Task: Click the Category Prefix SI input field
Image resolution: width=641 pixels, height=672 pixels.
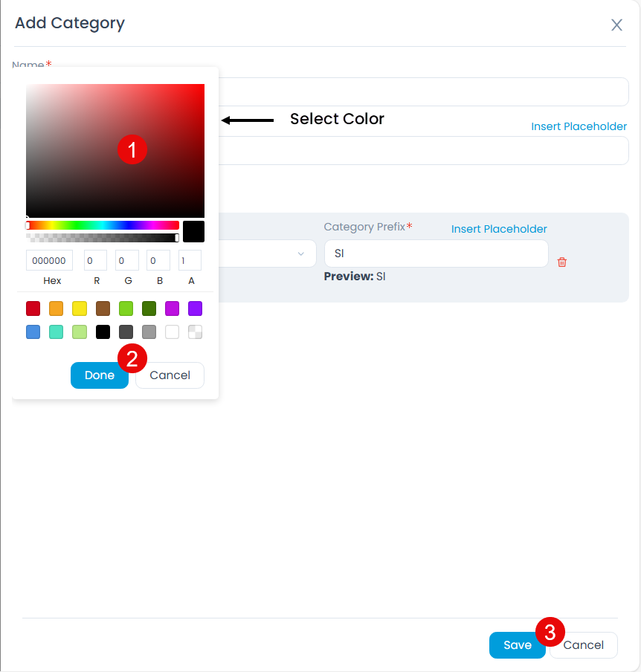Action: coord(436,253)
